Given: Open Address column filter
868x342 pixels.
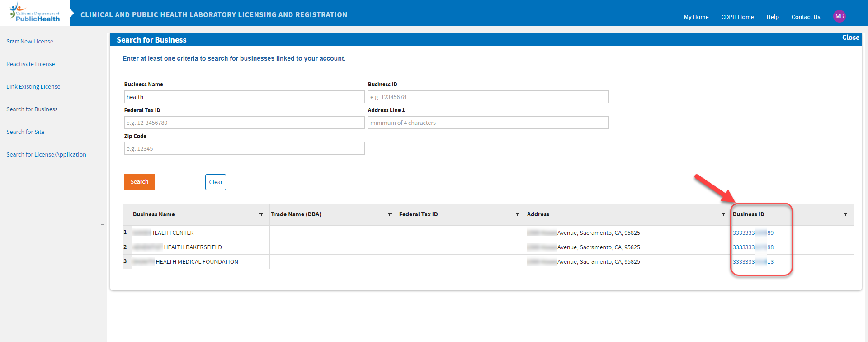Looking at the screenshot, I should coord(723,214).
